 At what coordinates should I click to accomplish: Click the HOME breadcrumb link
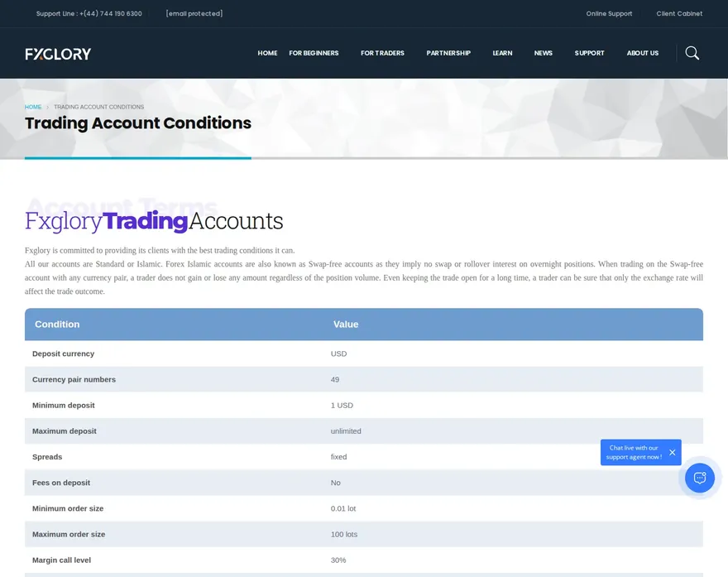[33, 107]
